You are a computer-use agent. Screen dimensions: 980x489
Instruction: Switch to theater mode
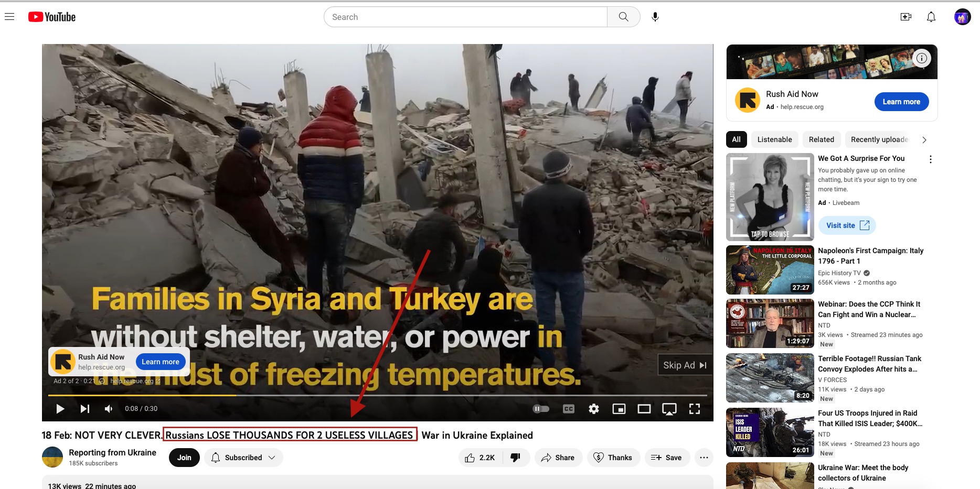tap(644, 409)
